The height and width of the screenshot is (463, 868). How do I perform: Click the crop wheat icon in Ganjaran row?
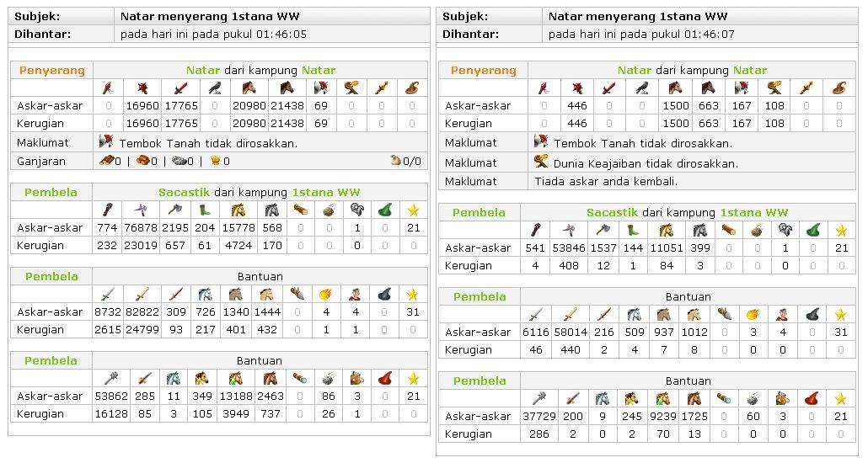coord(215,161)
